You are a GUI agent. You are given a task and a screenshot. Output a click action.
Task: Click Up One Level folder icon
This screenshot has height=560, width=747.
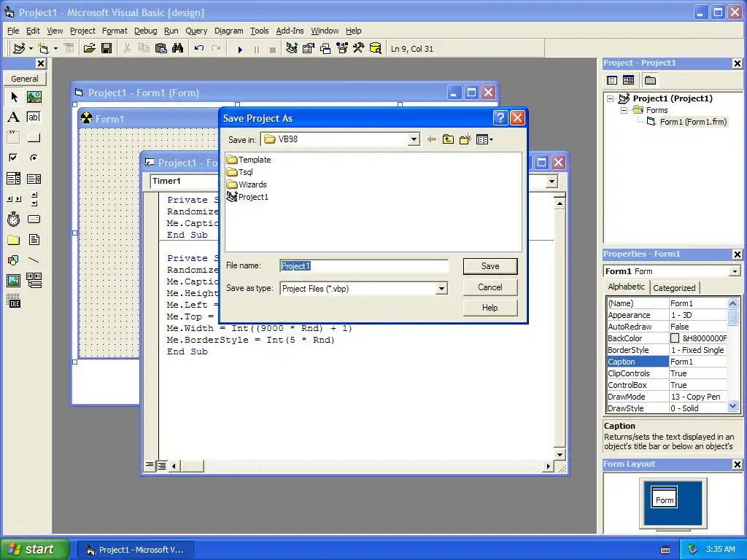(448, 139)
